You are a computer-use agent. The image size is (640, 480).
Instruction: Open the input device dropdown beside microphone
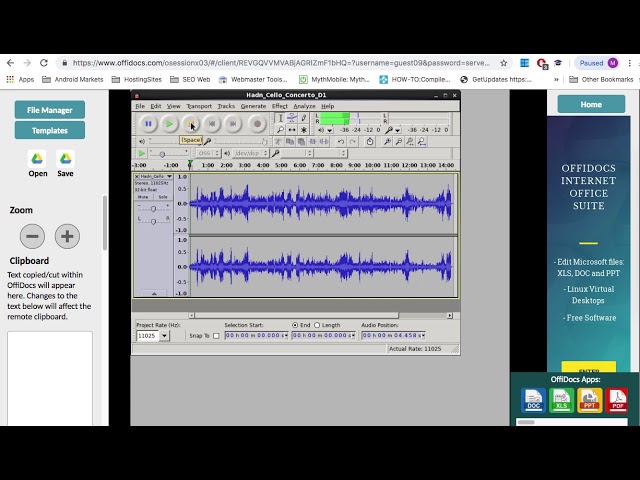pos(297,153)
